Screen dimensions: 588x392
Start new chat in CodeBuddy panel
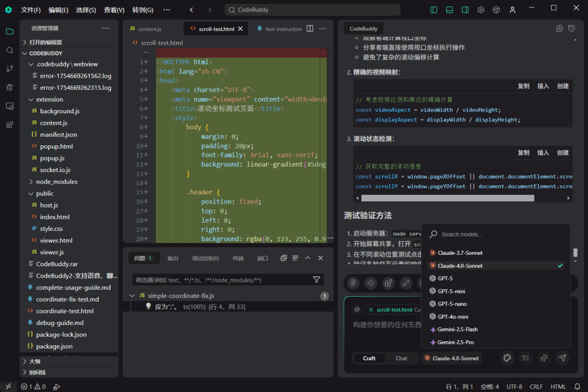pyautogui.click(x=560, y=28)
